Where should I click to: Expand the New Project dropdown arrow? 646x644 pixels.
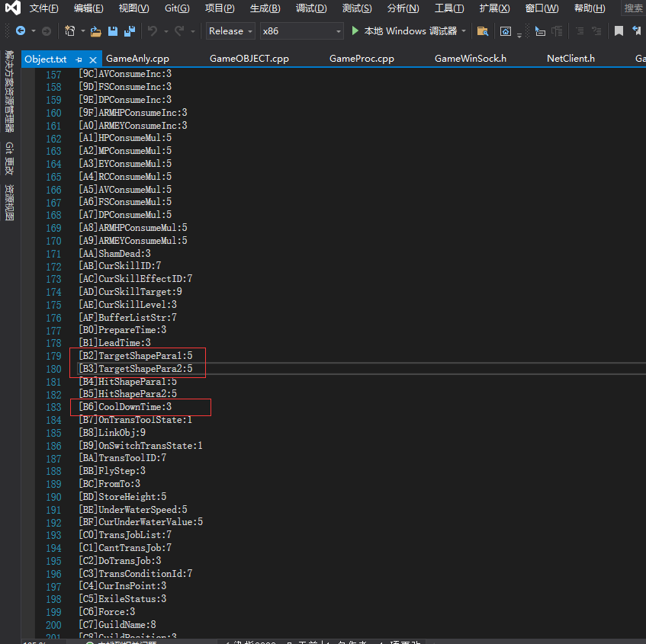click(83, 31)
